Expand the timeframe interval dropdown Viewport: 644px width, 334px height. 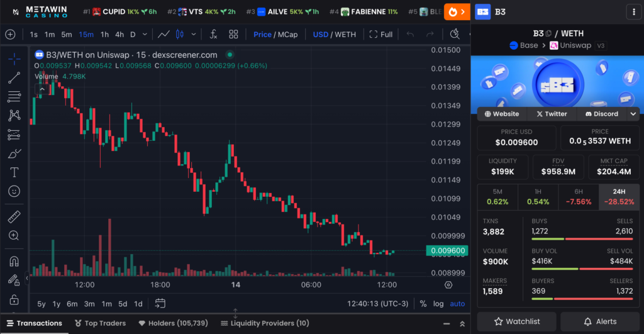[x=145, y=35]
